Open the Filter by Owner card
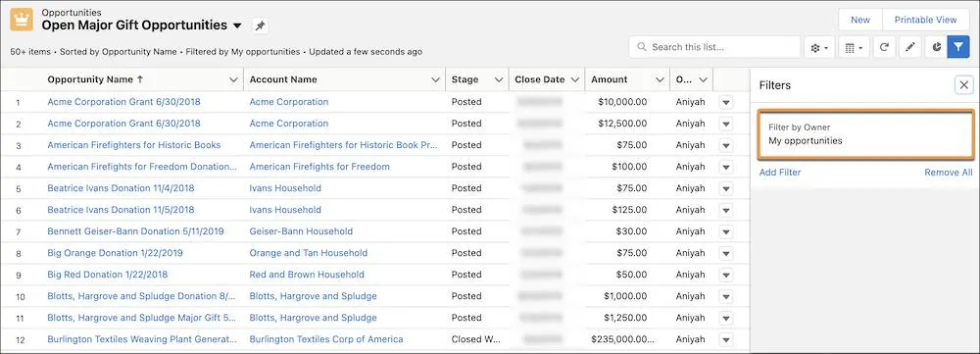Image resolution: width=980 pixels, height=354 pixels. tap(865, 133)
